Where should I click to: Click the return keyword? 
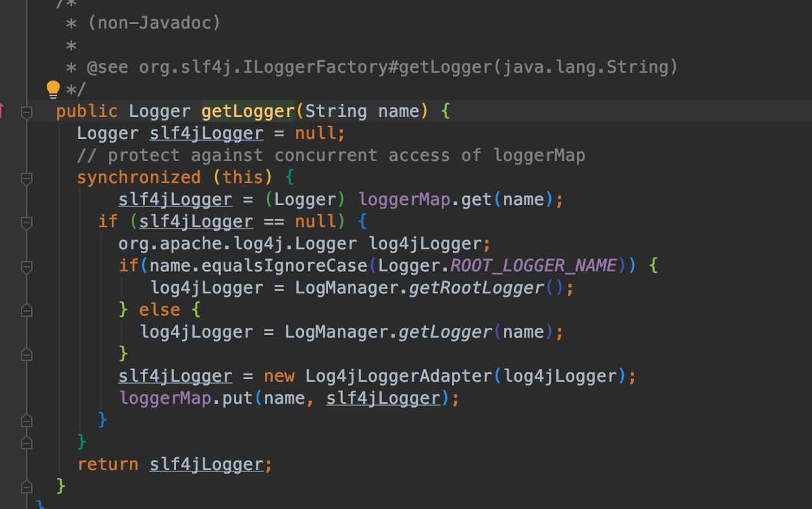(108, 464)
